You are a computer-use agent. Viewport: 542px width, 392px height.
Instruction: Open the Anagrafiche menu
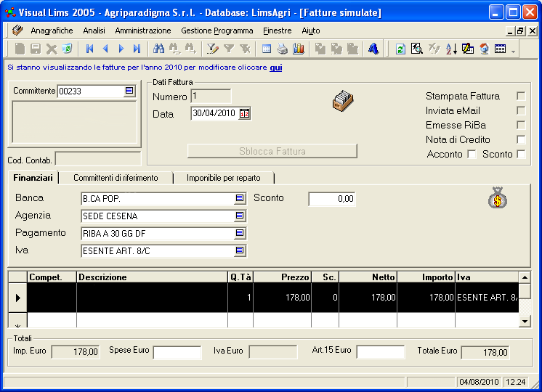pyautogui.click(x=52, y=30)
